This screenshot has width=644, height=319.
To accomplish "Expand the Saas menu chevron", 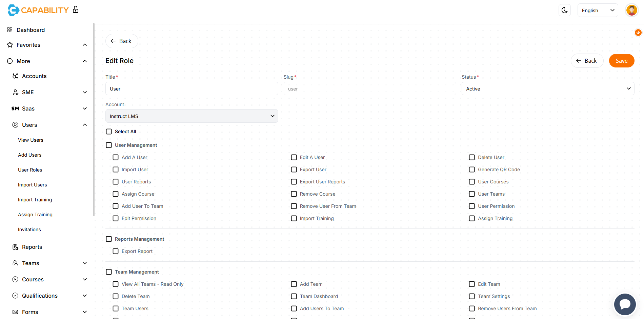I will (x=85, y=108).
